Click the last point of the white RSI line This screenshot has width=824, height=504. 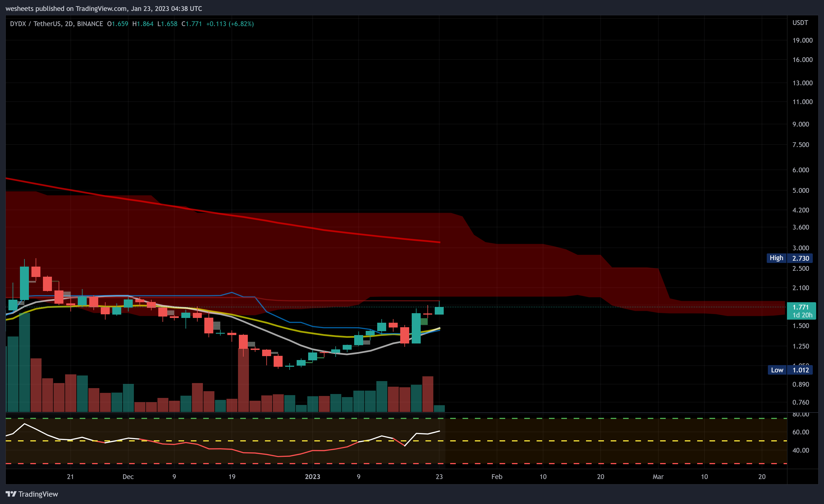pos(439,431)
